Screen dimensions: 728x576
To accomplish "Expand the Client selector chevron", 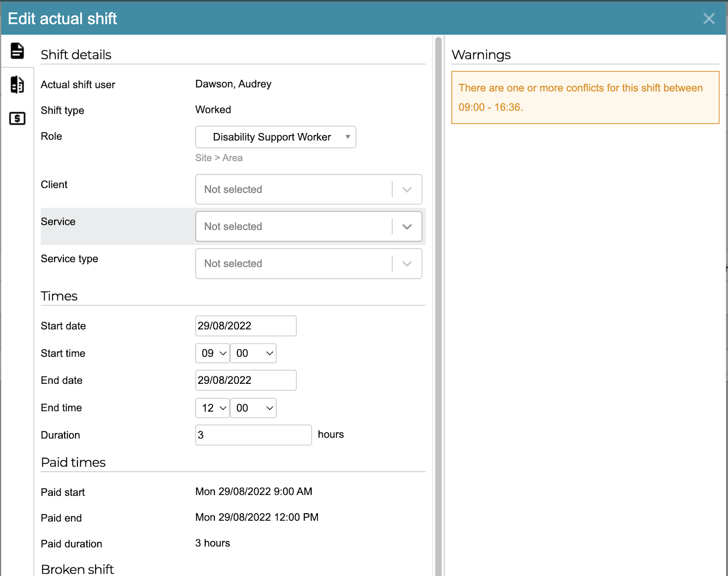I will [x=407, y=189].
